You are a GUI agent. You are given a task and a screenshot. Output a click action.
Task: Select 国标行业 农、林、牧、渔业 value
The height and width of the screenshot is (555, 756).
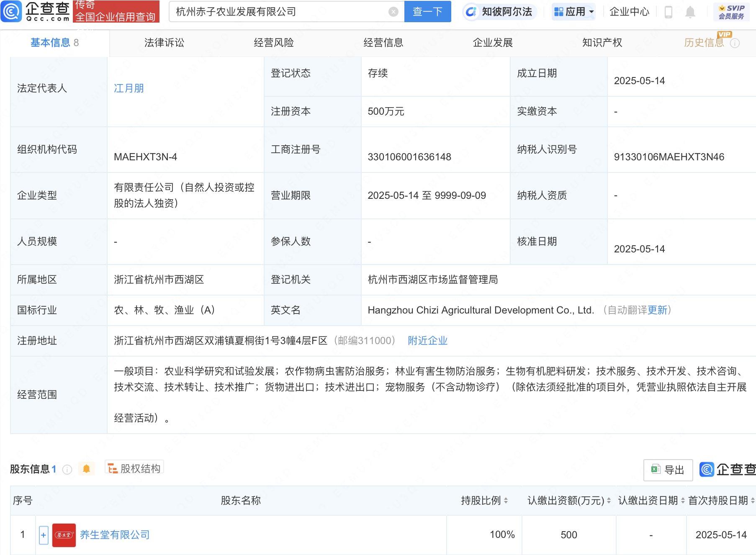165,310
